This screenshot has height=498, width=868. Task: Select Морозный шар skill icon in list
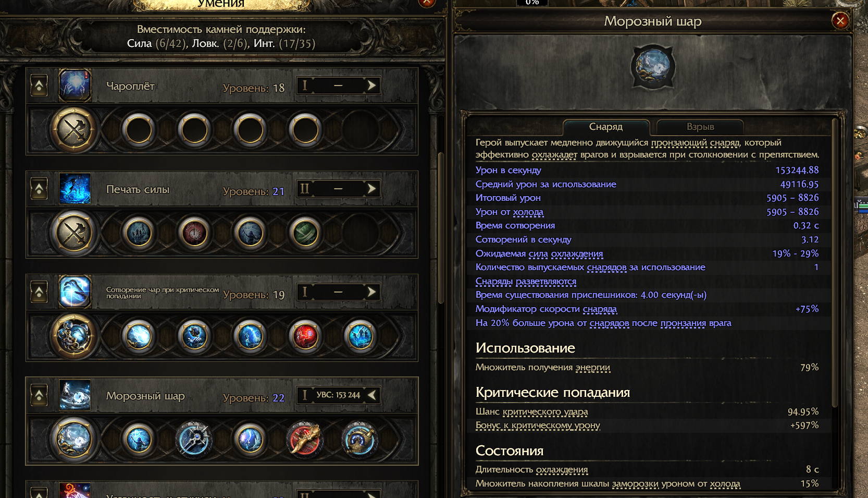(75, 395)
